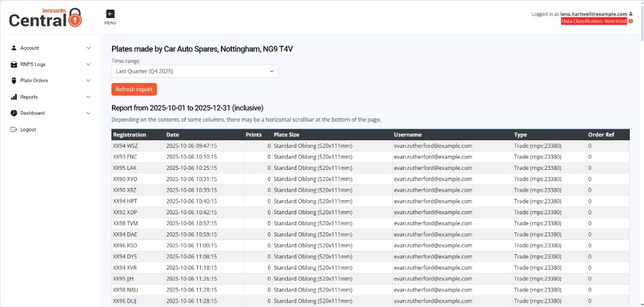Open the RNPS Logs menu item

pos(50,64)
